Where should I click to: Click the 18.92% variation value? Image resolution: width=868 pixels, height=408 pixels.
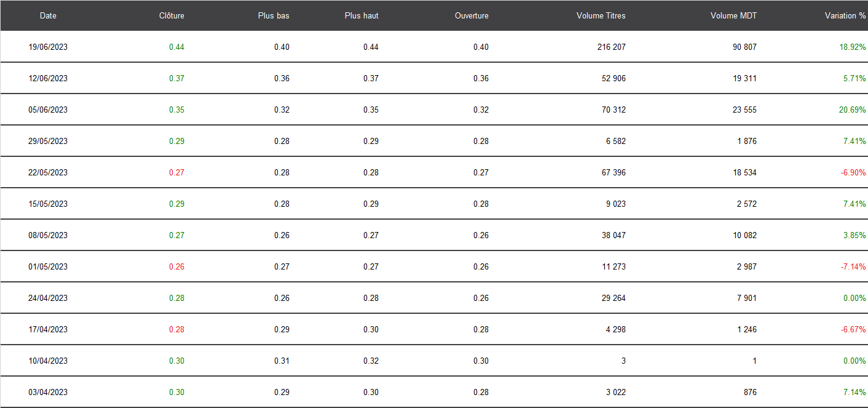[x=853, y=47]
